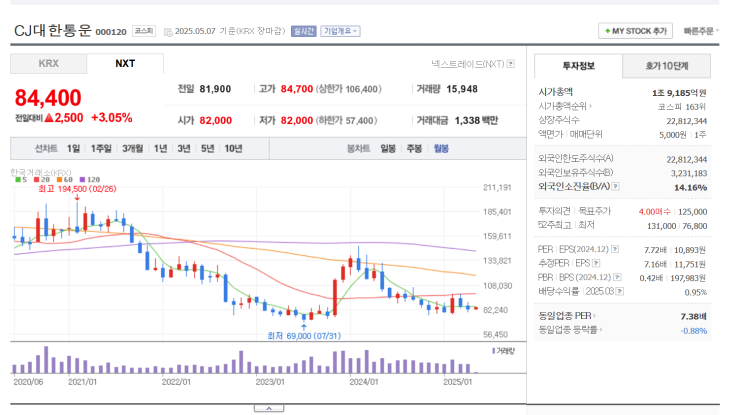Click the 투자의견 4.00매수 value

pyautogui.click(x=654, y=212)
